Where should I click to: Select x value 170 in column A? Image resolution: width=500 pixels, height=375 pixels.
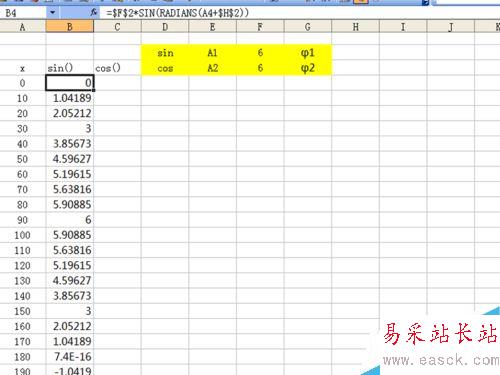(23, 341)
